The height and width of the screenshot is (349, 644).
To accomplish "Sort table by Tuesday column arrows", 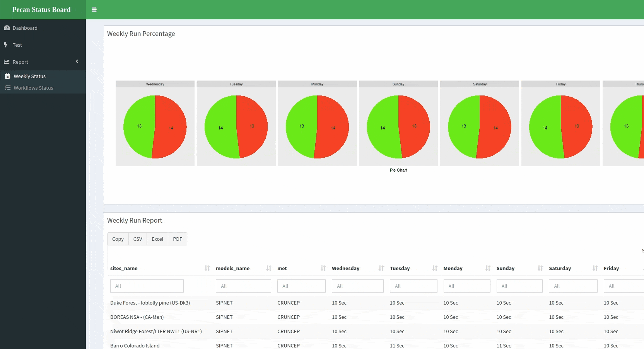I will pyautogui.click(x=435, y=268).
